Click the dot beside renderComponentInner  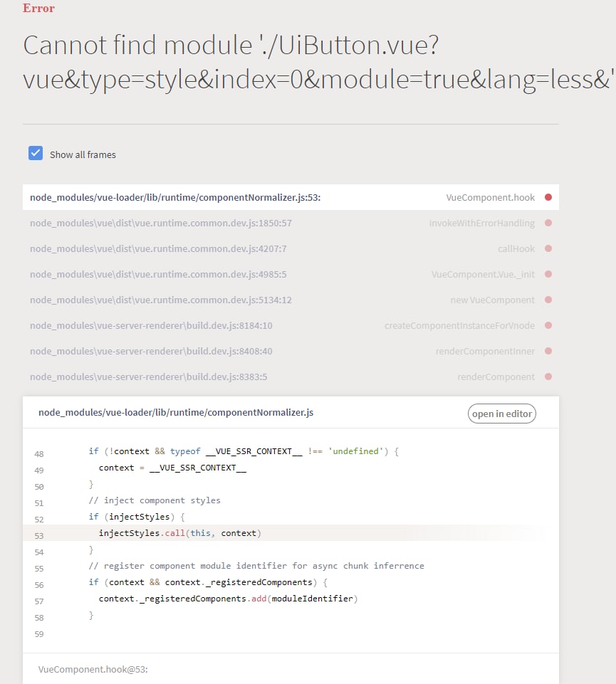pos(548,351)
